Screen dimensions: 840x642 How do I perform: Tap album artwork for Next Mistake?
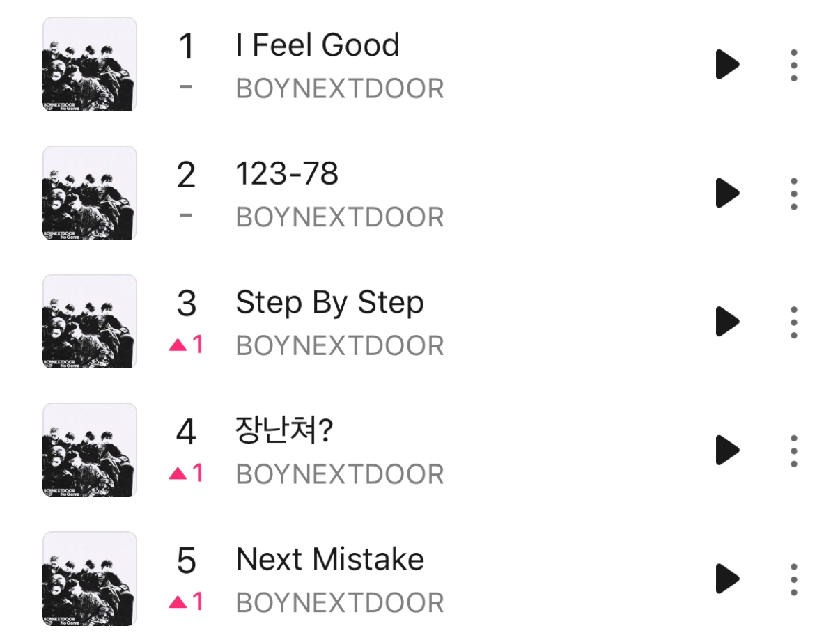(89, 579)
